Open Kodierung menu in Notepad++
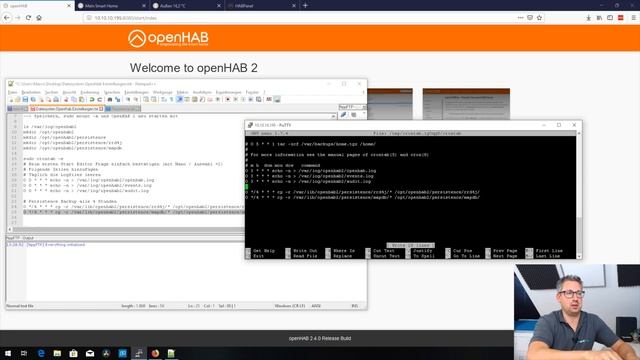 90,92
